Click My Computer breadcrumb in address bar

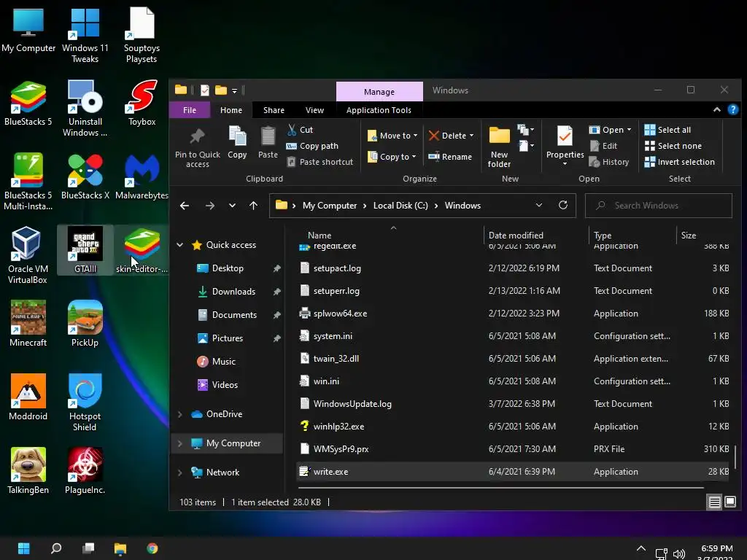click(330, 205)
